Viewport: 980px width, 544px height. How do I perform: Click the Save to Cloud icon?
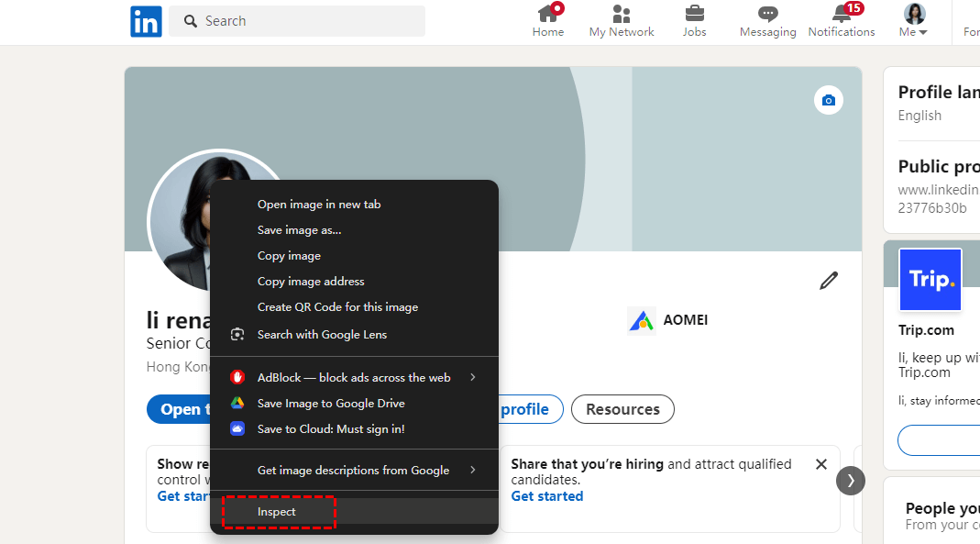pyautogui.click(x=237, y=429)
